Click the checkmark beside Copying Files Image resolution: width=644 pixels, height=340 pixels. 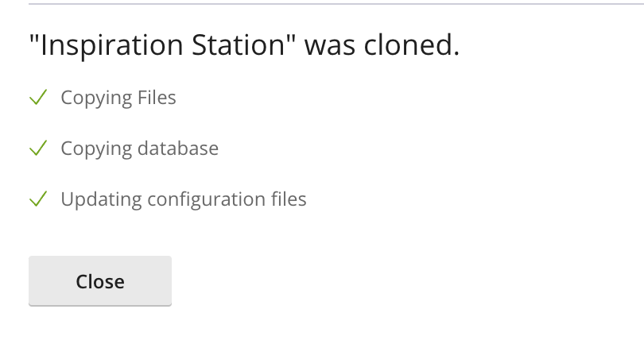pyautogui.click(x=38, y=98)
